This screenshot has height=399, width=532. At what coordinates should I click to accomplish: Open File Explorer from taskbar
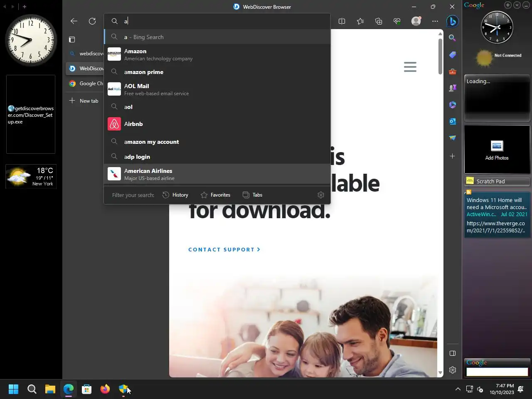[50, 389]
